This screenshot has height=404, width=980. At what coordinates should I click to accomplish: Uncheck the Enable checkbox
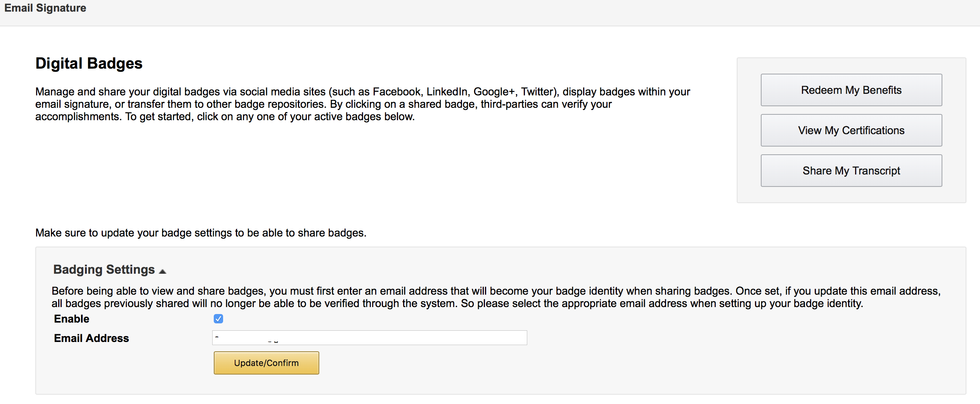218,319
